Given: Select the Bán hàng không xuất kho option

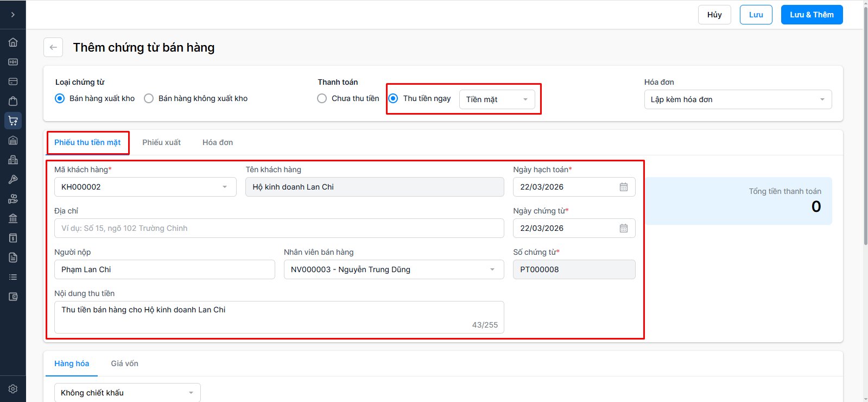Looking at the screenshot, I should 149,98.
